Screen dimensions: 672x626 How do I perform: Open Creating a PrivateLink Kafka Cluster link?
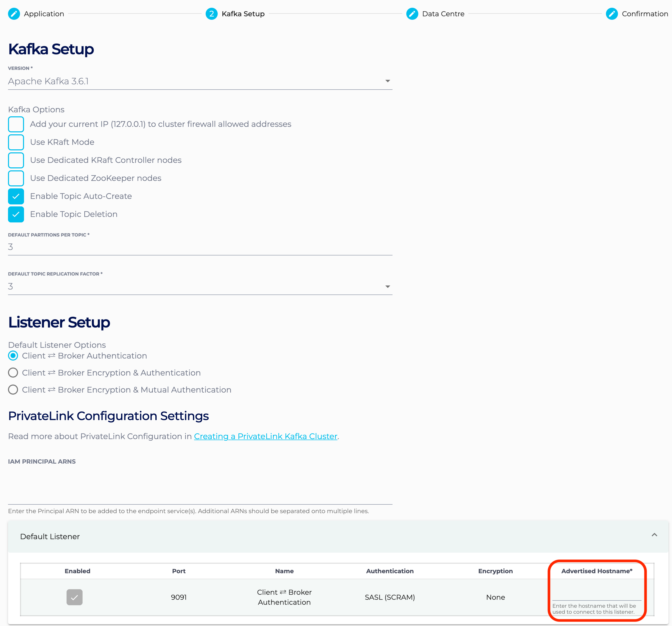265,436
